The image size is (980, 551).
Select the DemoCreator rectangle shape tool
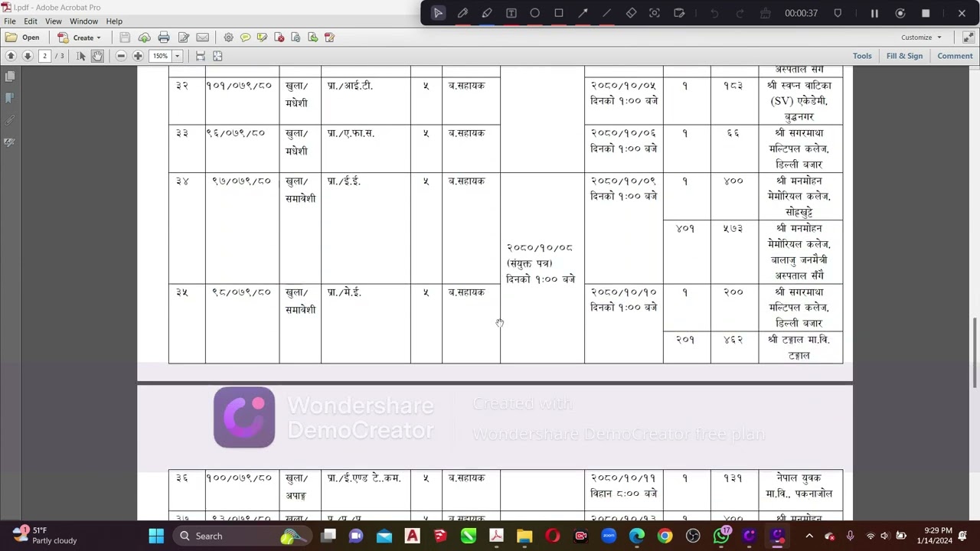559,13
